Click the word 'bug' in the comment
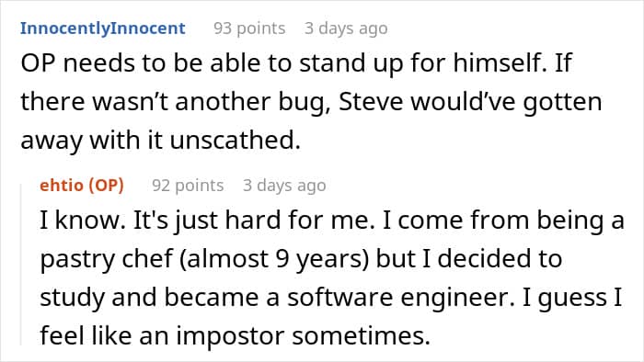Screen dimensions: 644x362 305,103
